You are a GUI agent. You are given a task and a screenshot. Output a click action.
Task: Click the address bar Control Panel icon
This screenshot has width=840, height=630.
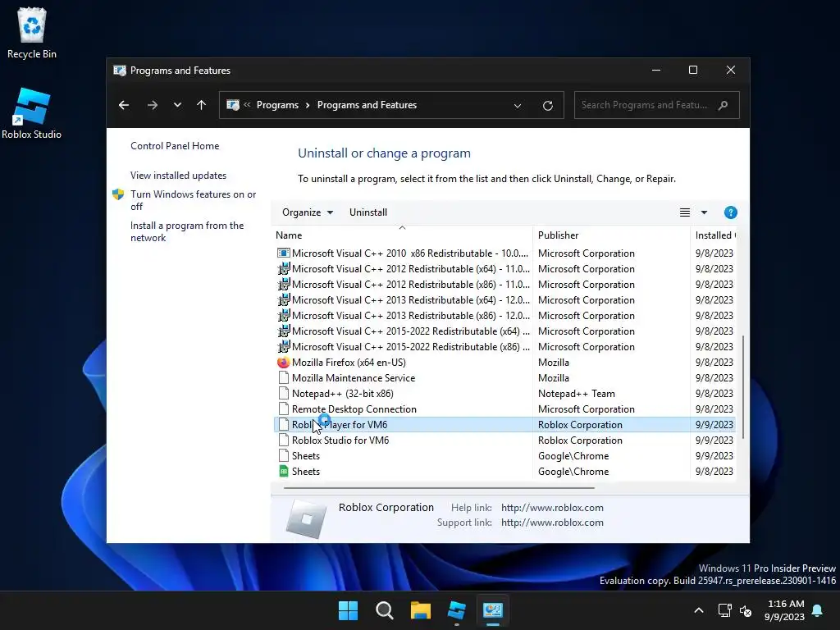(233, 105)
